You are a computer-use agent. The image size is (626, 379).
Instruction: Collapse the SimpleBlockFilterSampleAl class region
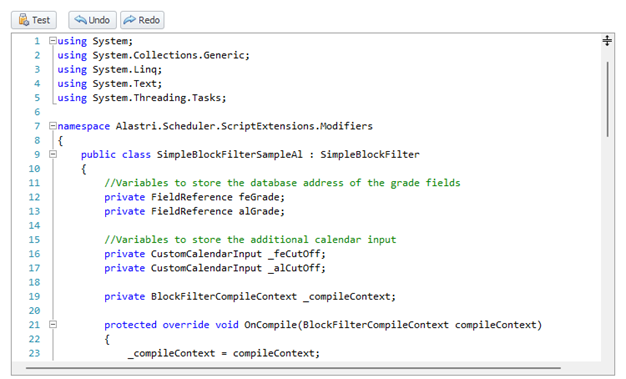[x=53, y=154]
